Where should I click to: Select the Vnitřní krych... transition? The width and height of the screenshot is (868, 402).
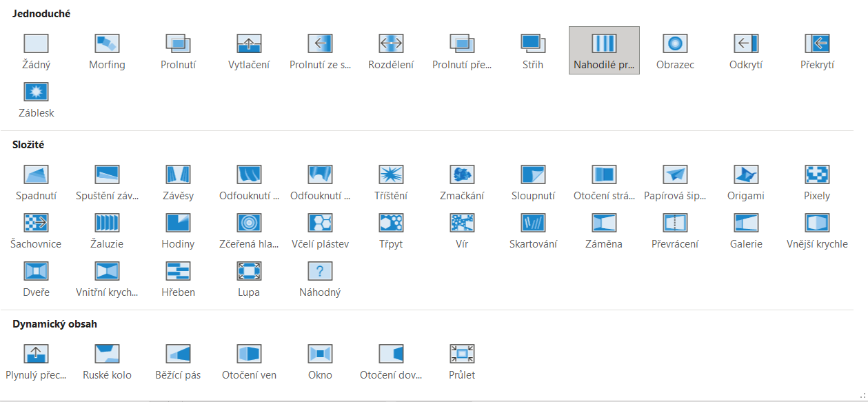pos(107,278)
